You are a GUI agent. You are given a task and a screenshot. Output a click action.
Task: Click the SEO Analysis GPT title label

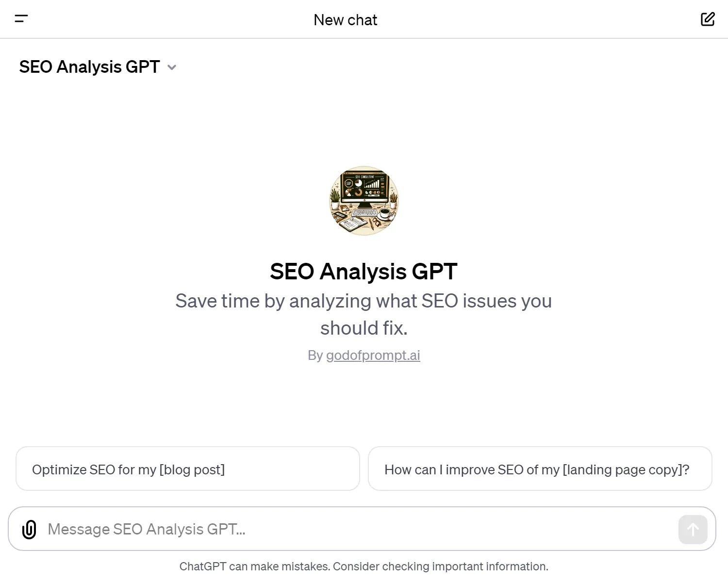[89, 67]
